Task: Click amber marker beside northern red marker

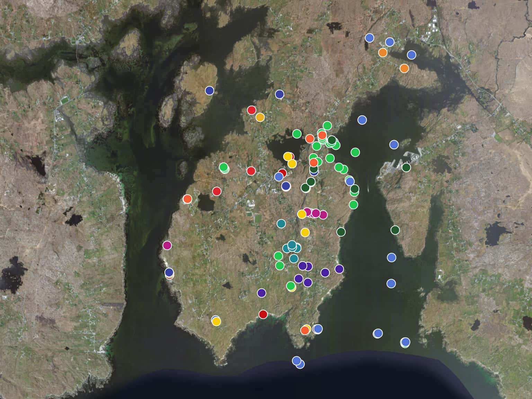Action: coord(260,117)
